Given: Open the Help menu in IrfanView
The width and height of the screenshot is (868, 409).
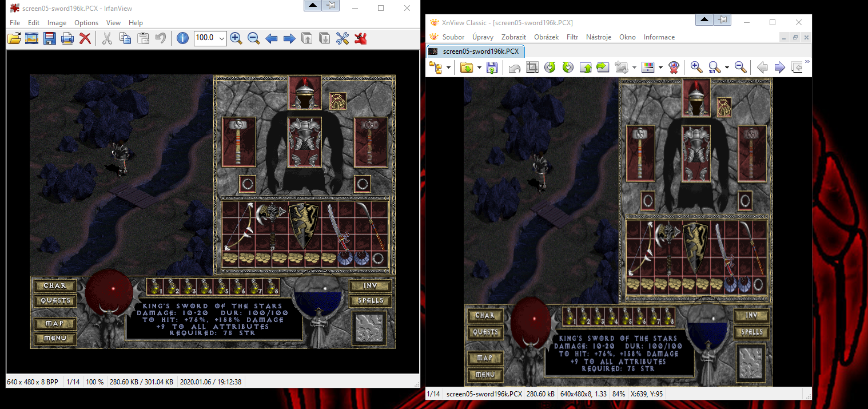Looking at the screenshot, I should pyautogui.click(x=136, y=23).
